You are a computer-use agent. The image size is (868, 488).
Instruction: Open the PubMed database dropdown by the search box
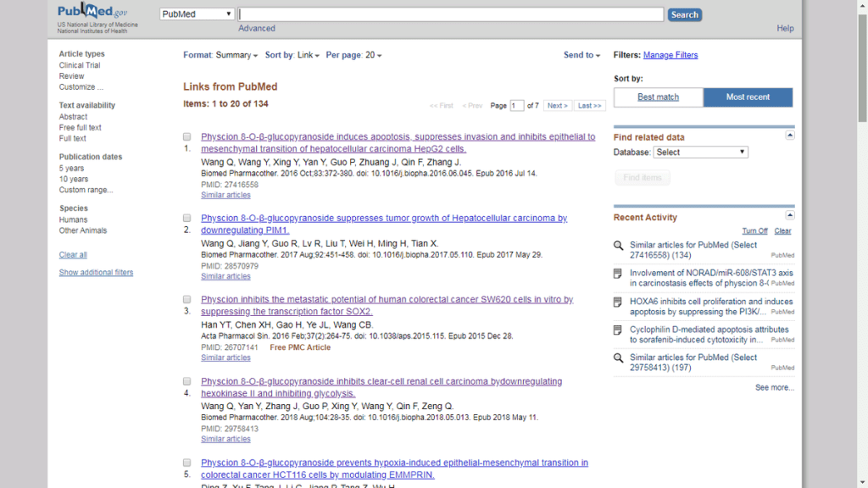pyautogui.click(x=197, y=14)
